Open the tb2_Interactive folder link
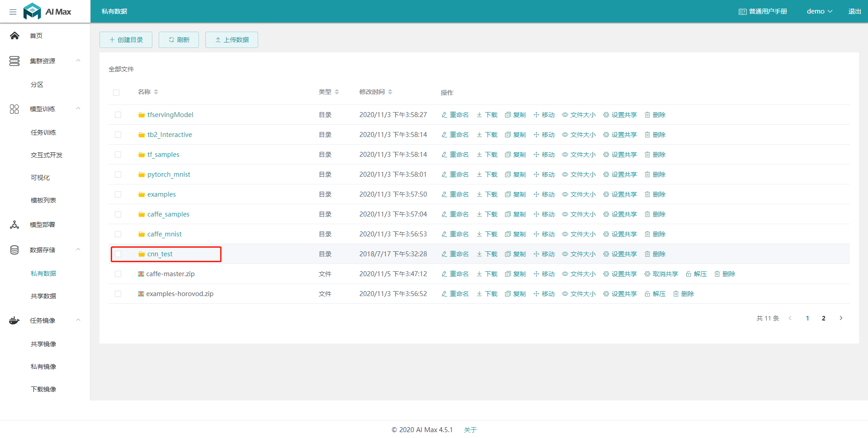Image resolution: width=868 pixels, height=438 pixels. [170, 134]
